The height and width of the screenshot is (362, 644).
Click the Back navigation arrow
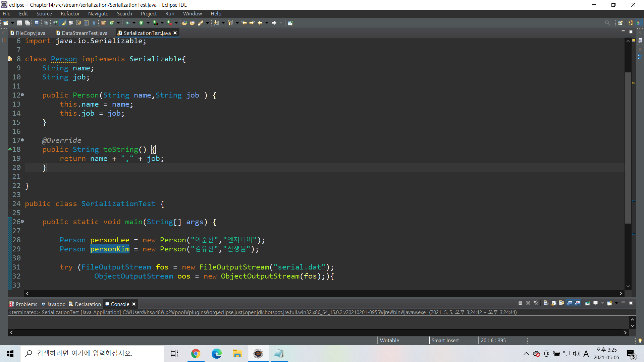[x=260, y=23]
